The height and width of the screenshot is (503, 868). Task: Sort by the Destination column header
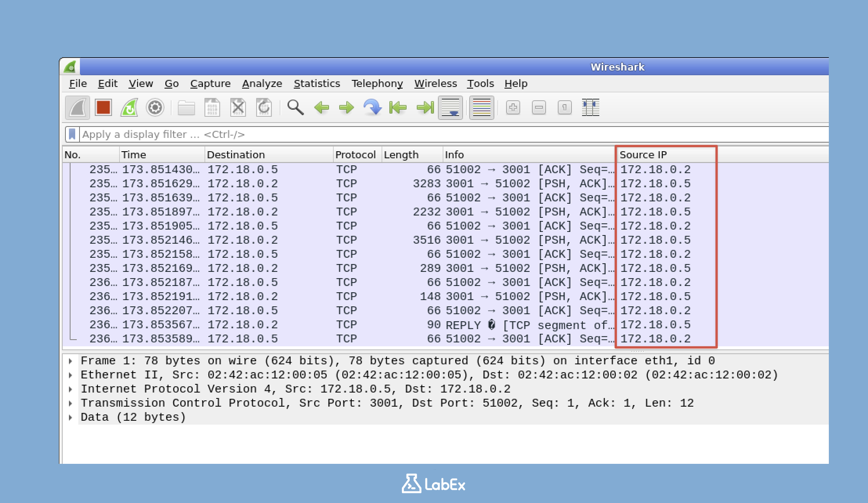[x=269, y=155]
